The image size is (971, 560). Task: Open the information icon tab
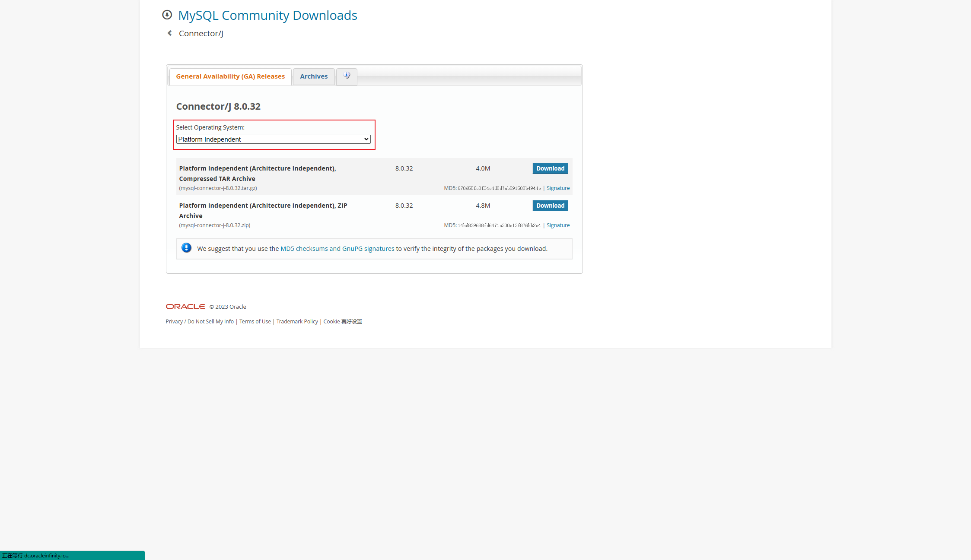pyautogui.click(x=347, y=76)
